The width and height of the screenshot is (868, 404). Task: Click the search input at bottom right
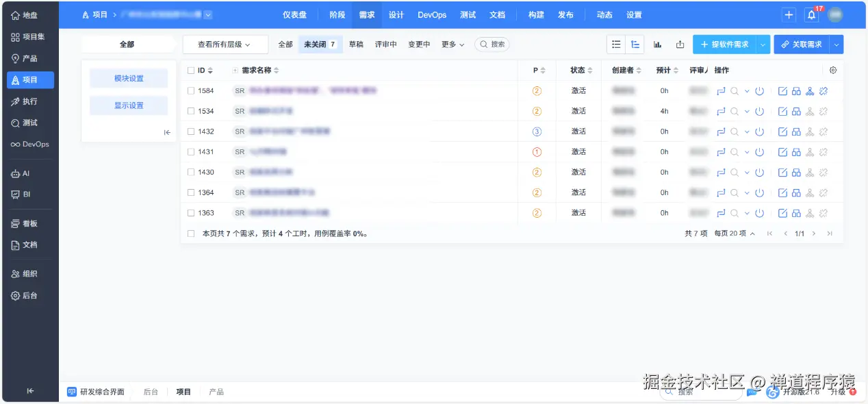(x=700, y=392)
